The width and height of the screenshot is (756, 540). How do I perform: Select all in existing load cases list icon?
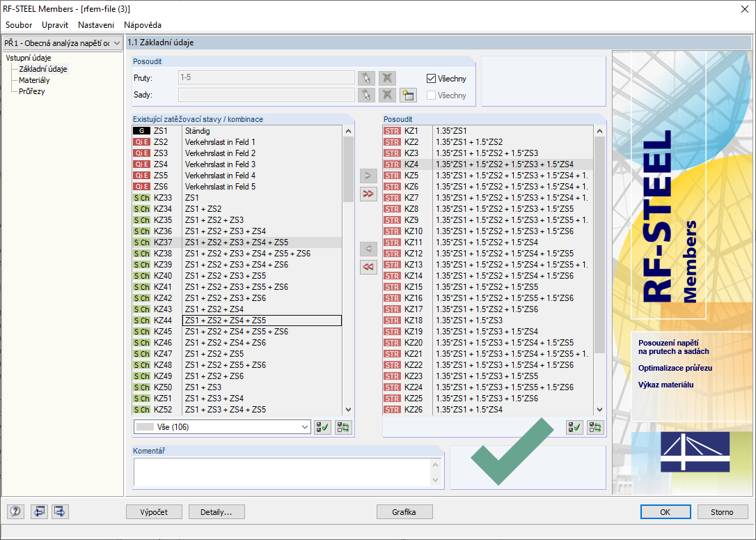322,427
